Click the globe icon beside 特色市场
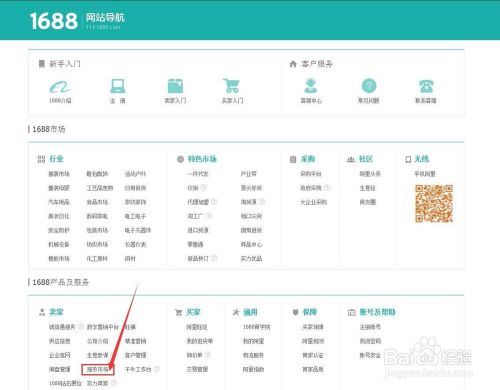The height and width of the screenshot is (390, 500). pos(180,159)
